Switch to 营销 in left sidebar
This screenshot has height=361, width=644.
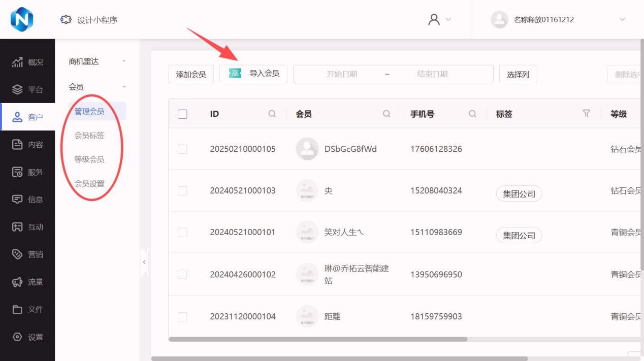click(27, 254)
